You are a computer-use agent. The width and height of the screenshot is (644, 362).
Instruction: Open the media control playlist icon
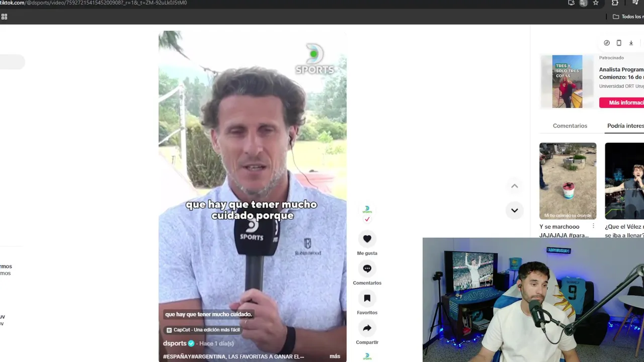635,3
